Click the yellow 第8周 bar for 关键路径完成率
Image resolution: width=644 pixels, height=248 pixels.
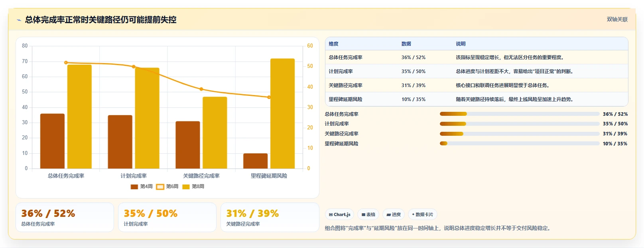point(215,133)
